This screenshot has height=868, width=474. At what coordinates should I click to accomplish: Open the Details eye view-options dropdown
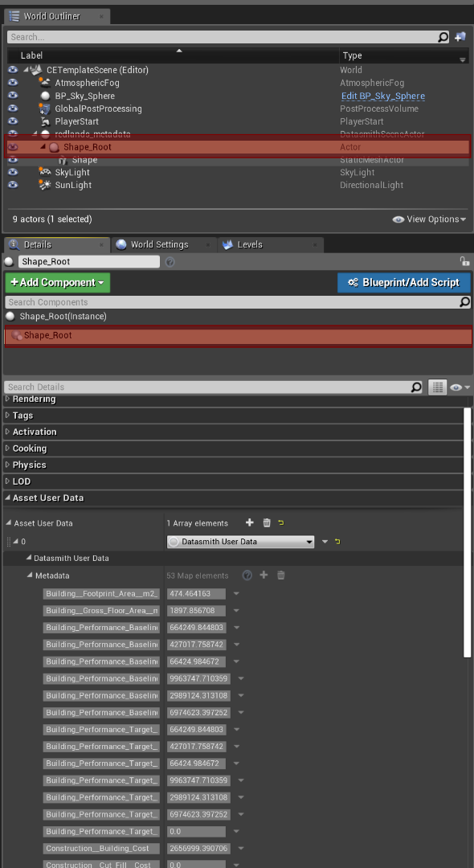coord(460,387)
